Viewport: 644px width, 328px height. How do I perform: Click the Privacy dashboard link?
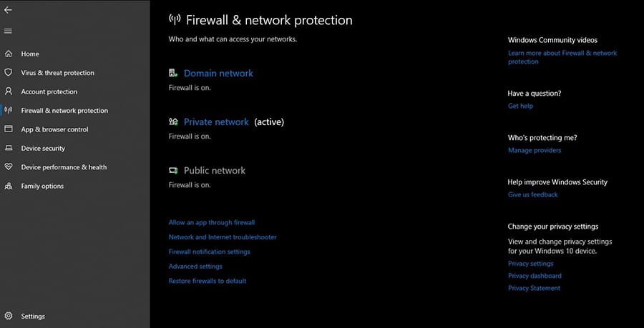tap(535, 276)
